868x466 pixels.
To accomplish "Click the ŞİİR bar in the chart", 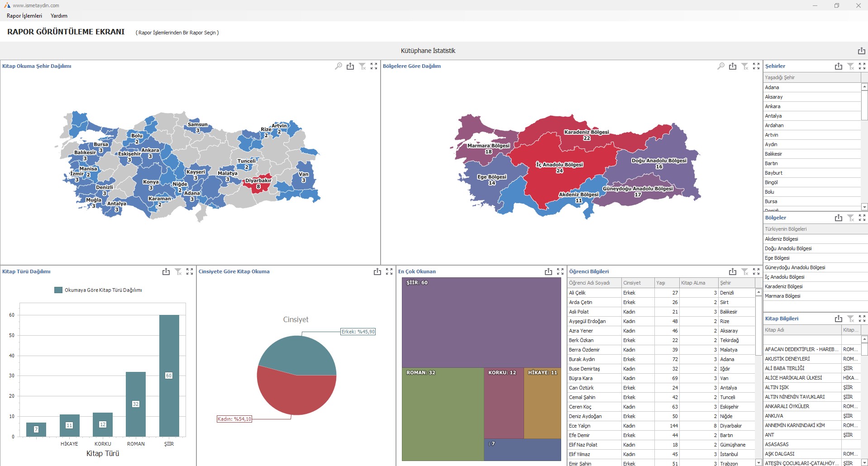I will (169, 376).
